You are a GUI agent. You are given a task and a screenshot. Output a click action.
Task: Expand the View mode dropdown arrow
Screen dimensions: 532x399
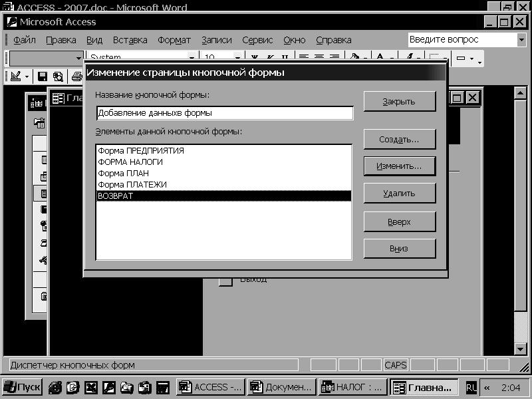tap(27, 76)
